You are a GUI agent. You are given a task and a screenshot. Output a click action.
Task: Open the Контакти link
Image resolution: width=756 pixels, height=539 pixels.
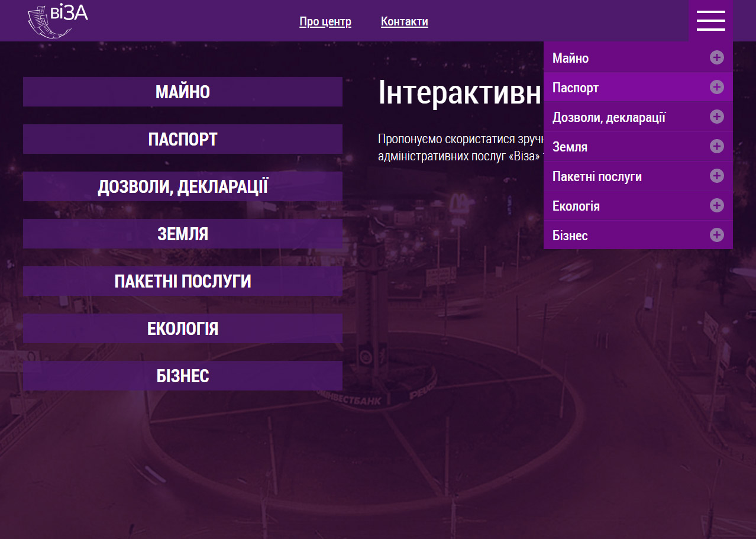[404, 22]
